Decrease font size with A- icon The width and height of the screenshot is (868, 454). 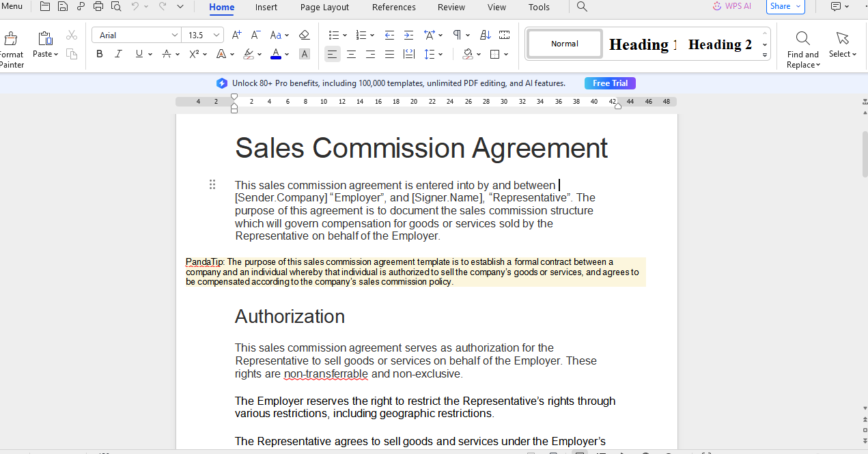click(x=255, y=35)
